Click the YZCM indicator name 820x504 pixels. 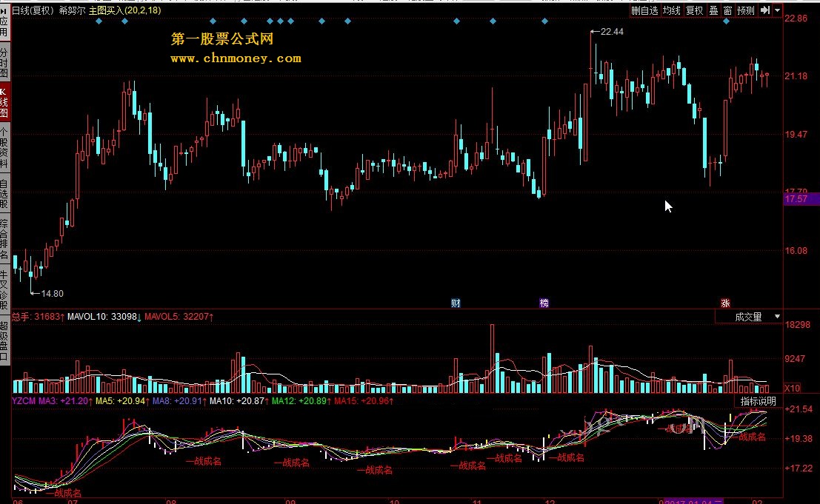coord(24,401)
